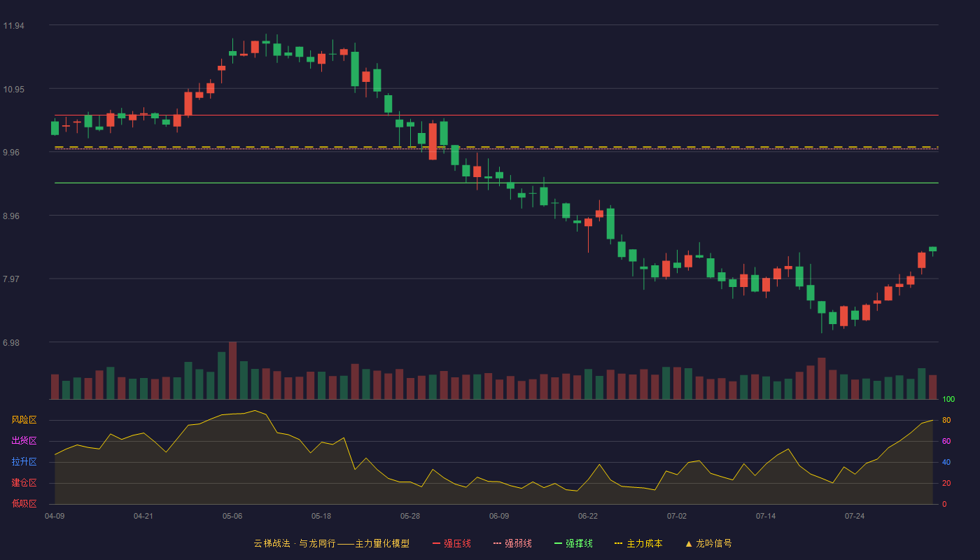Click the 低吸区 zone label
This screenshot has height=560, width=980.
click(24, 504)
